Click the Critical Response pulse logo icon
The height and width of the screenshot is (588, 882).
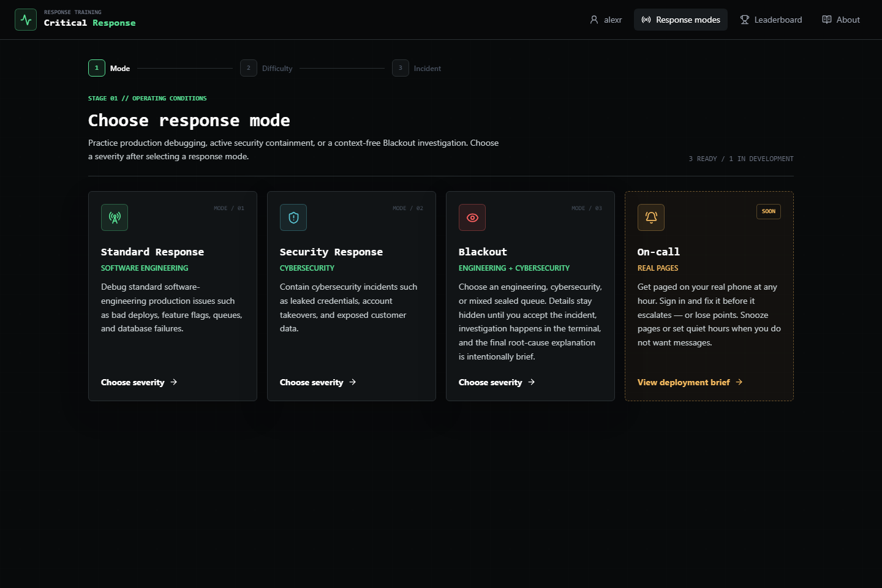pos(26,20)
